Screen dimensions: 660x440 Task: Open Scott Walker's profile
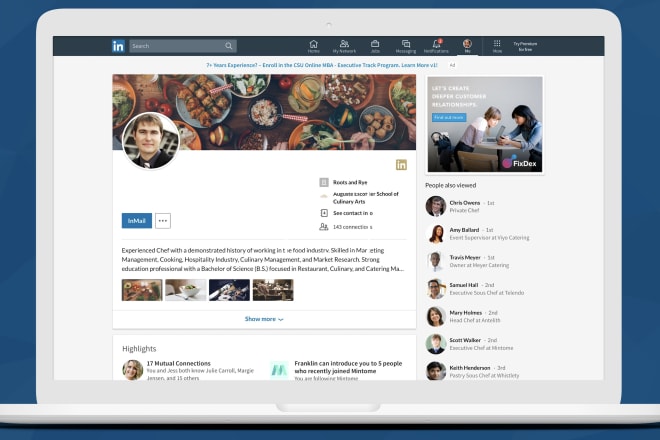coord(465,340)
